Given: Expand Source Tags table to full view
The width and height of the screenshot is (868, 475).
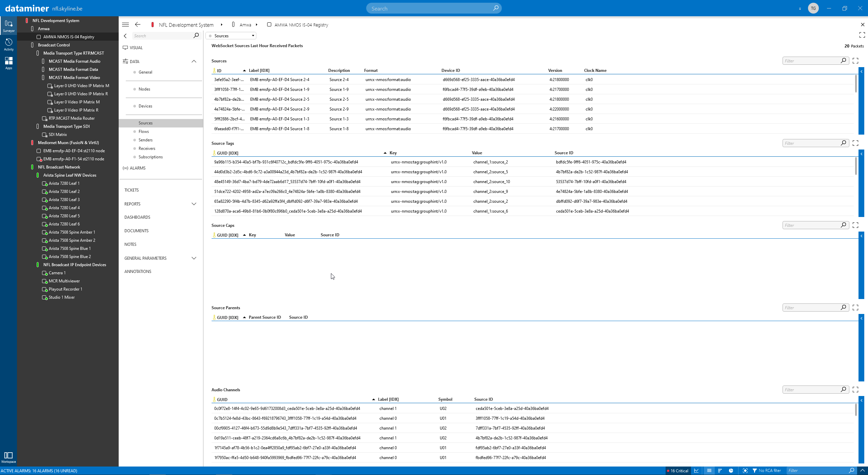Looking at the screenshot, I should 855,143.
